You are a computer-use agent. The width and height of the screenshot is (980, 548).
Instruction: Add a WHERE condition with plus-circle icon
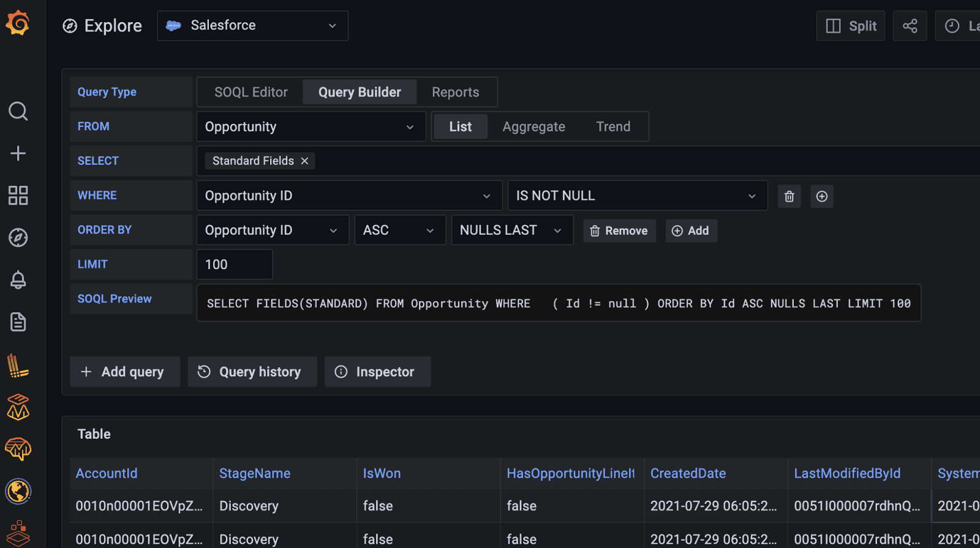click(822, 196)
